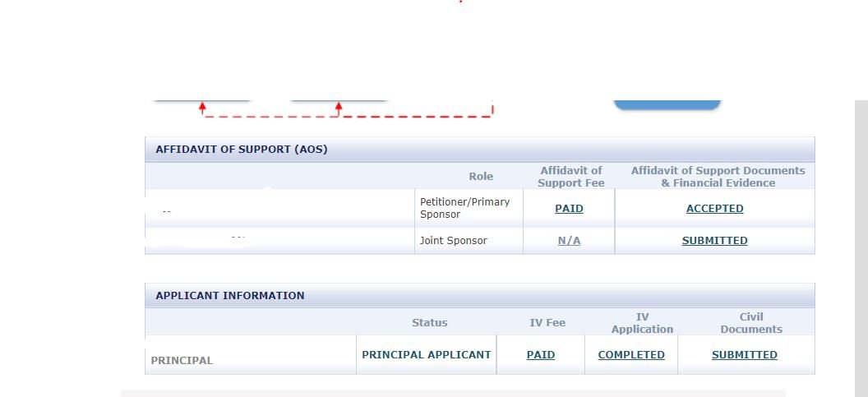Click the Role column header

click(x=481, y=177)
